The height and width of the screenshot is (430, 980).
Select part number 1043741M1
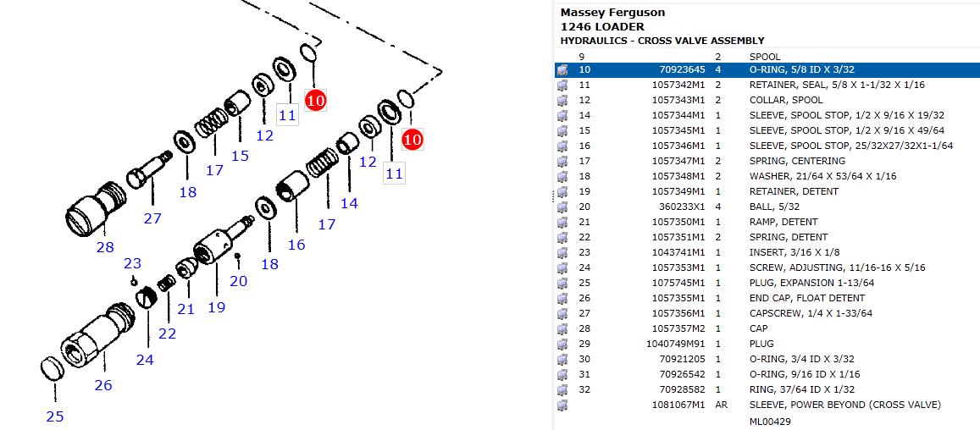pyautogui.click(x=678, y=252)
